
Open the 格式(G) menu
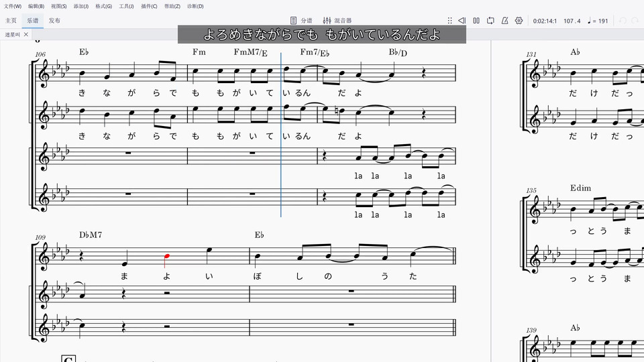point(103,6)
